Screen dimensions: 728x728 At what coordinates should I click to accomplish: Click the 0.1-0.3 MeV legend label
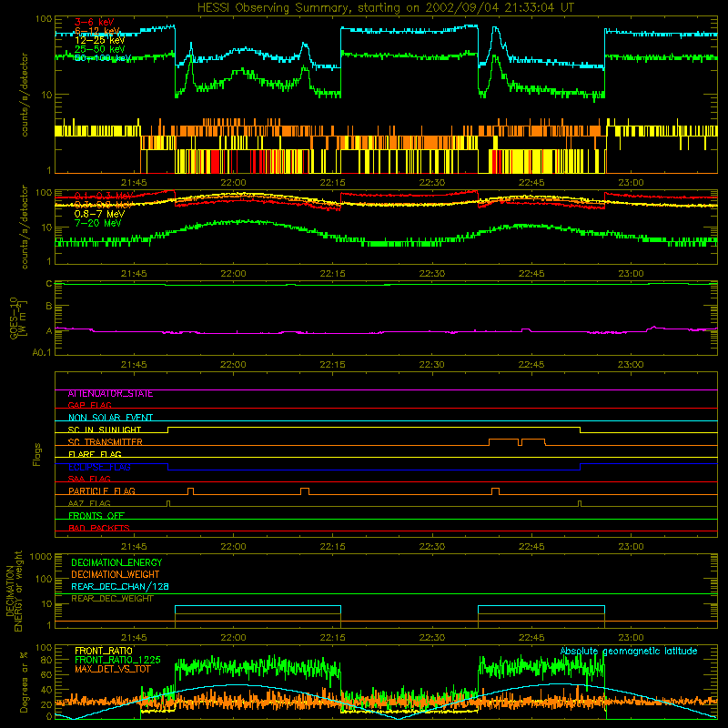coord(104,196)
